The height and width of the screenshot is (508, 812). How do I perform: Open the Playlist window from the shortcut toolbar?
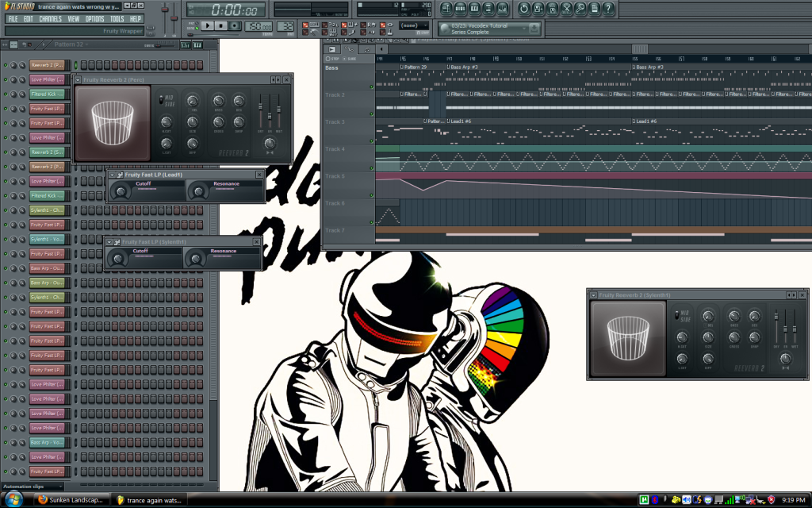click(x=446, y=8)
